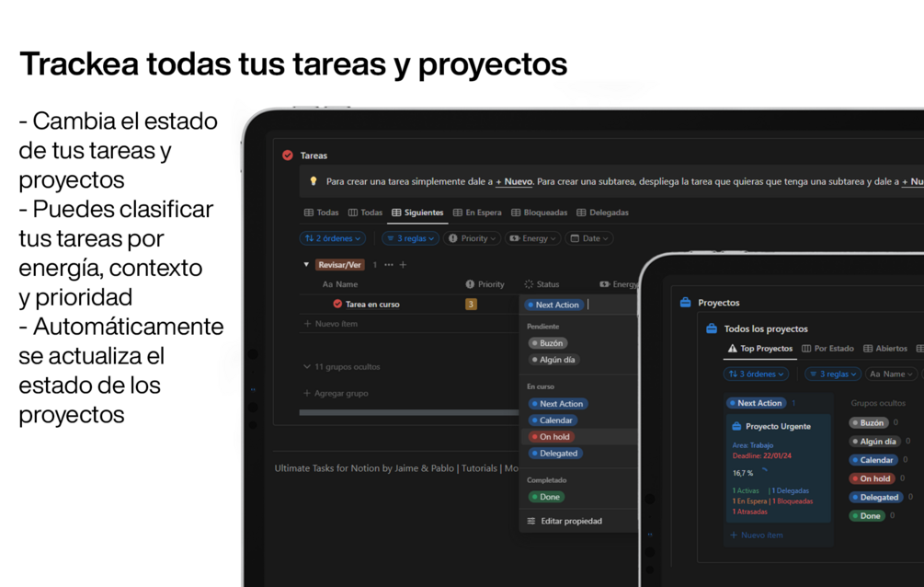Choose Algún día status option
This screenshot has width=924, height=587.
pos(553,359)
